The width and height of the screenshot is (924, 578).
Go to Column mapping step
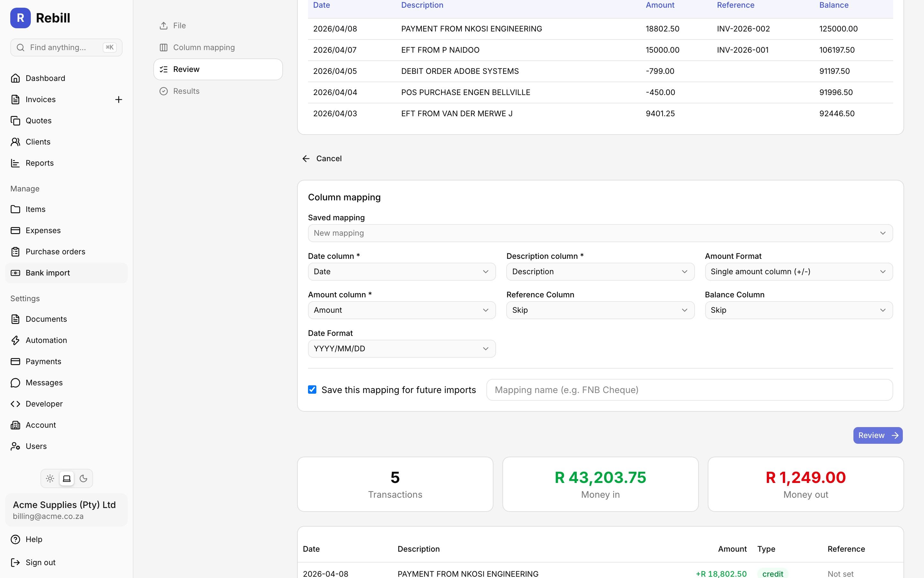218,48
